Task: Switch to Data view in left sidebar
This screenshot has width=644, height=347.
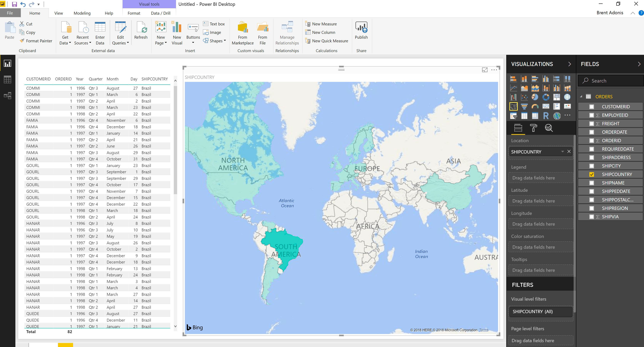Action: click(8, 79)
